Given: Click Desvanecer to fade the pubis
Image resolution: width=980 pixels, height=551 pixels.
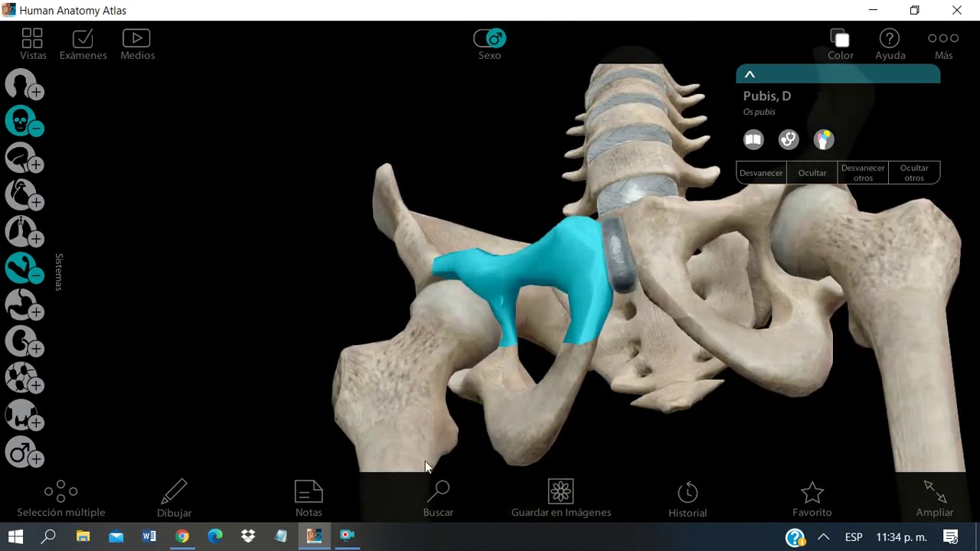Looking at the screenshot, I should click(761, 173).
